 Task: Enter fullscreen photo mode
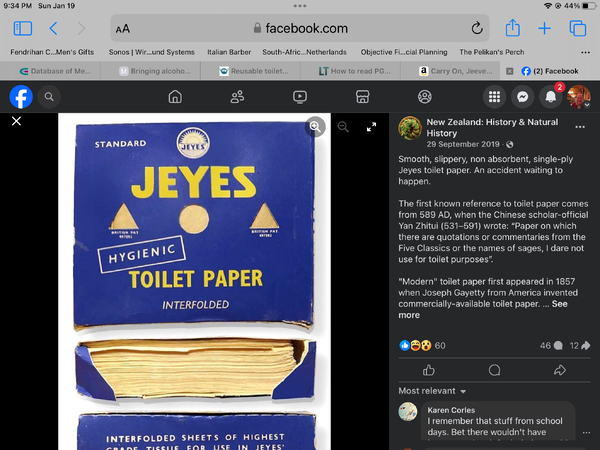pos(371,127)
